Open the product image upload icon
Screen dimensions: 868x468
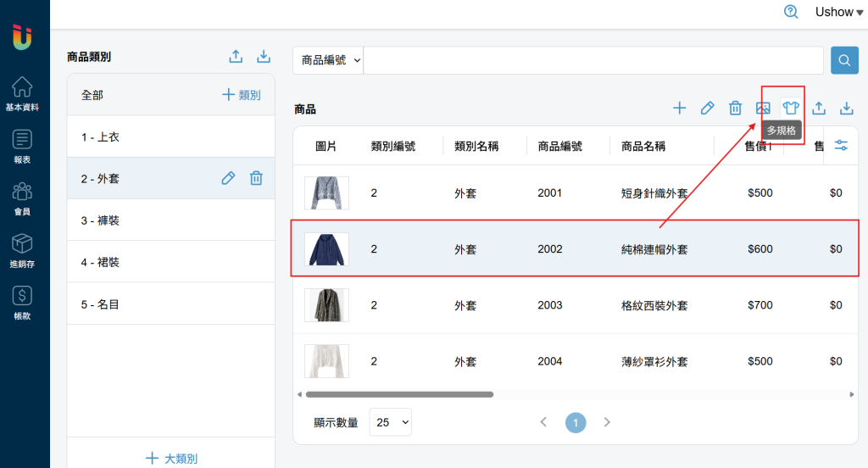click(x=763, y=108)
